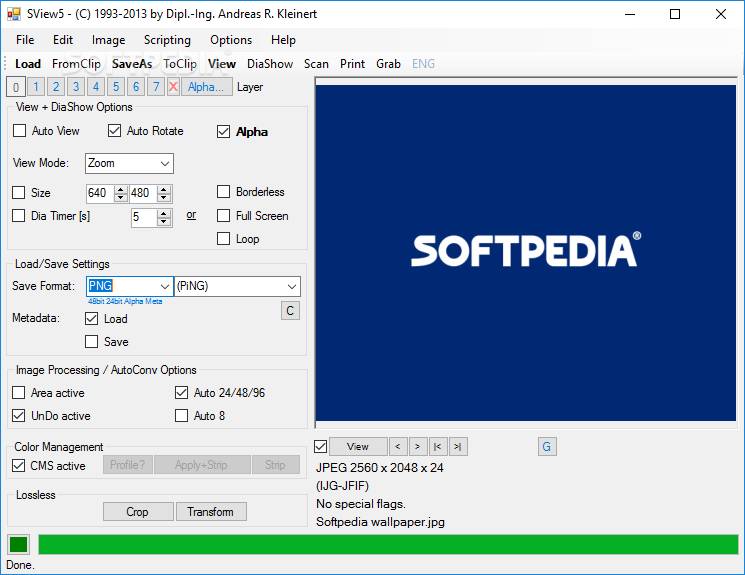Screen dimensions: 745x575
Task: Decrease Dia Timer value with down arrow
Action: [164, 222]
